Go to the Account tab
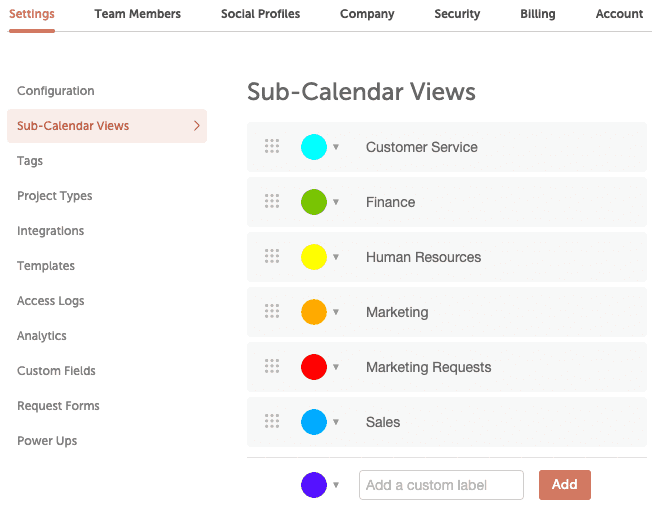Screen dimensions: 652x515 (x=619, y=14)
